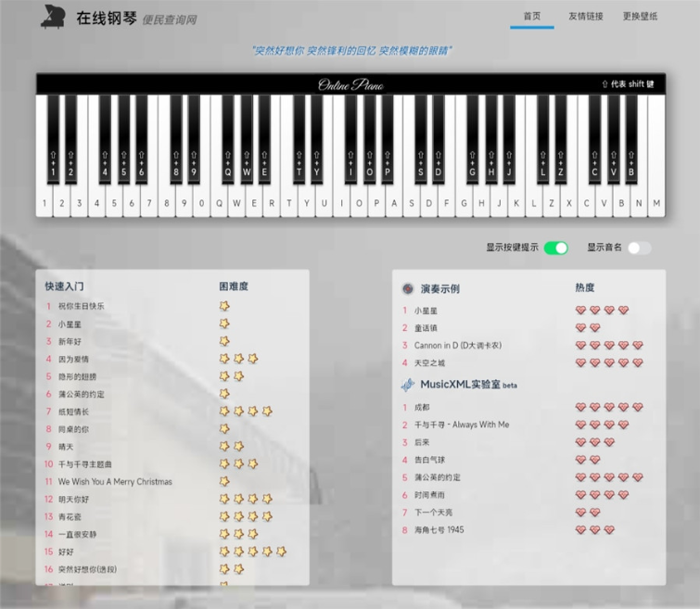Open the song 因为爱情
Image resolution: width=700 pixels, height=609 pixels.
pos(74,359)
